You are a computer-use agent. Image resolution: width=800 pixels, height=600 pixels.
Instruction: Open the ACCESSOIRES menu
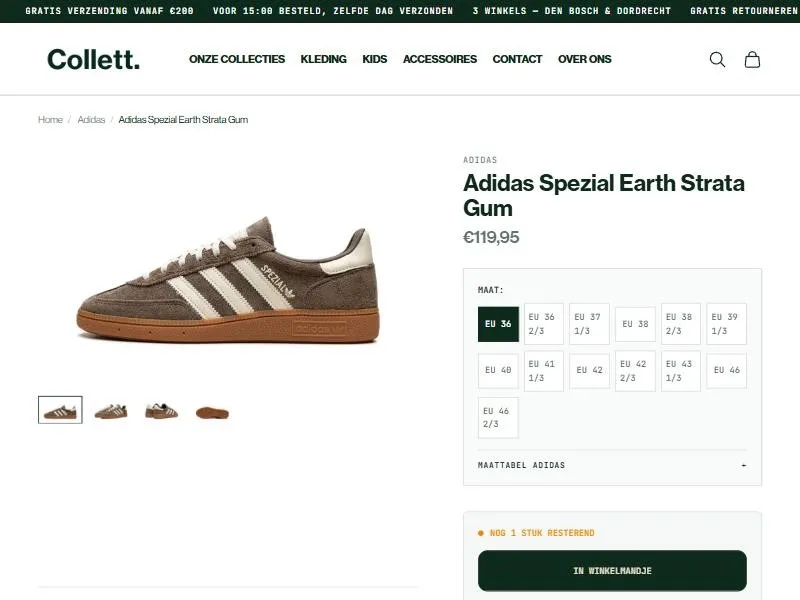(x=440, y=59)
